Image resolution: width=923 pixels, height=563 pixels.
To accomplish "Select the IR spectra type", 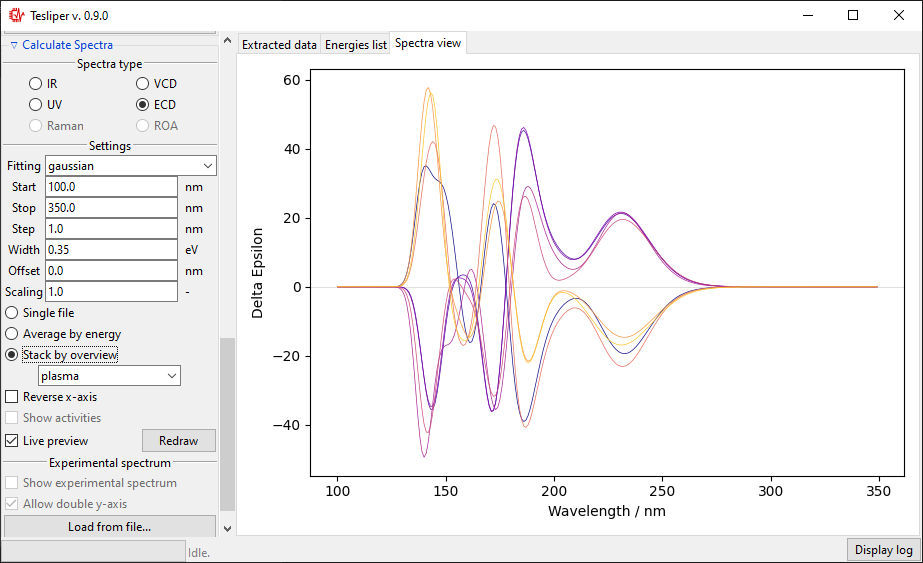I will click(x=36, y=84).
